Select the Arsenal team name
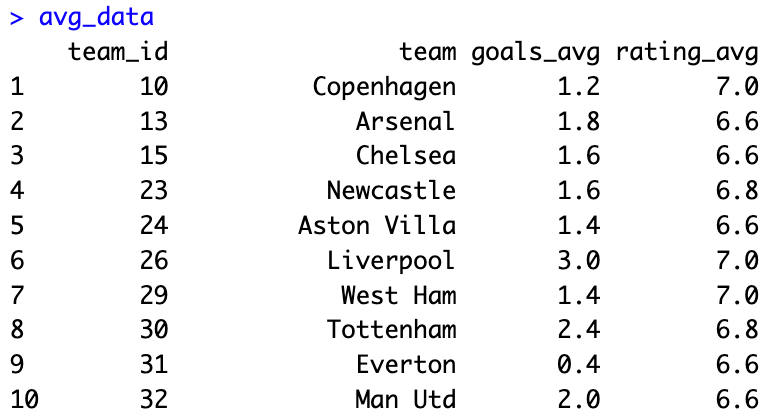This screenshot has width=772, height=418. click(x=405, y=122)
